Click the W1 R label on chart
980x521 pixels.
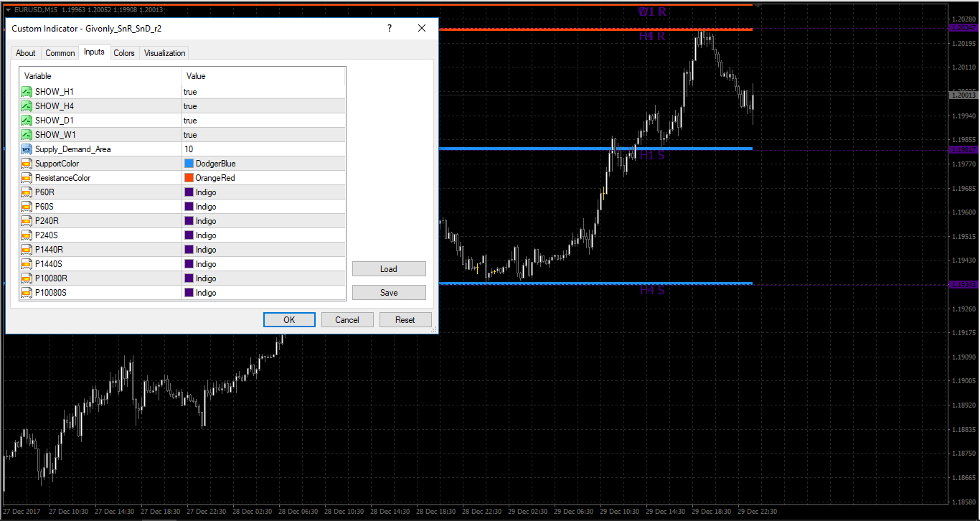pyautogui.click(x=652, y=11)
